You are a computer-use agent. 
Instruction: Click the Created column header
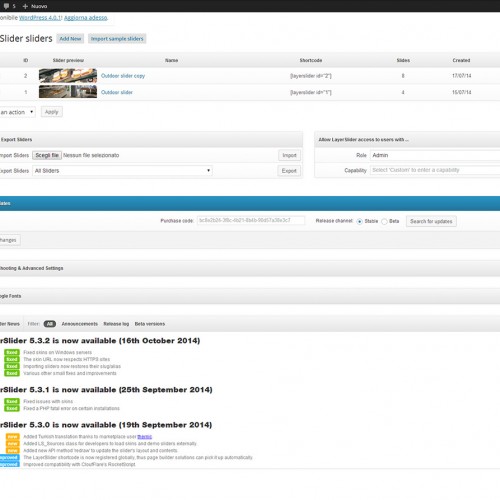461,60
